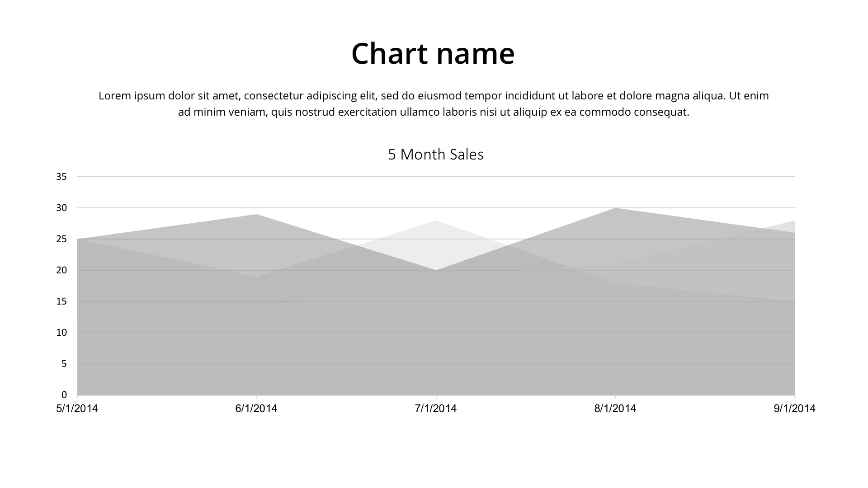Click the 0 value on y-axis

coord(64,395)
